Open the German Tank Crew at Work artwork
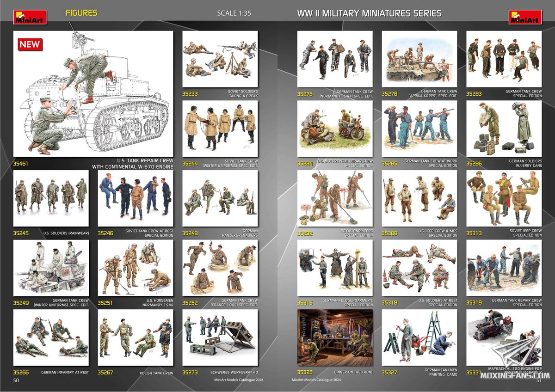 coord(419,129)
